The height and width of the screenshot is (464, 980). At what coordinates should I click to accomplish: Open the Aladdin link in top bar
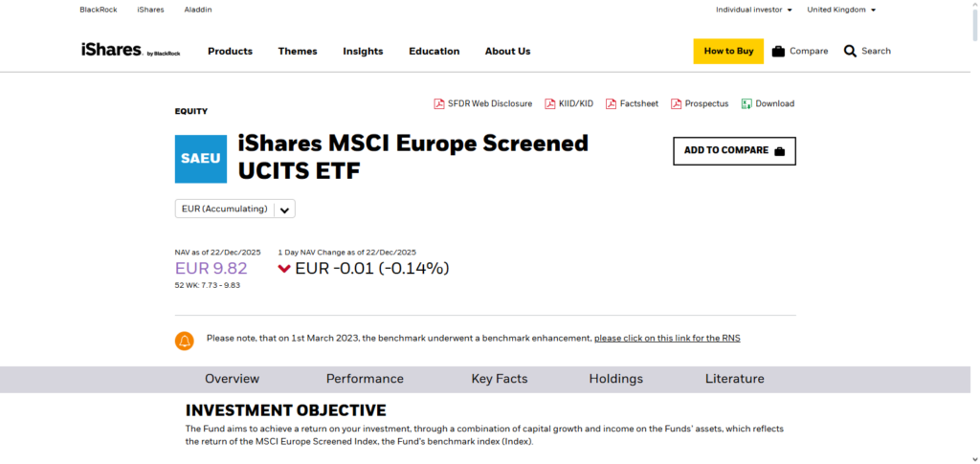click(x=198, y=10)
